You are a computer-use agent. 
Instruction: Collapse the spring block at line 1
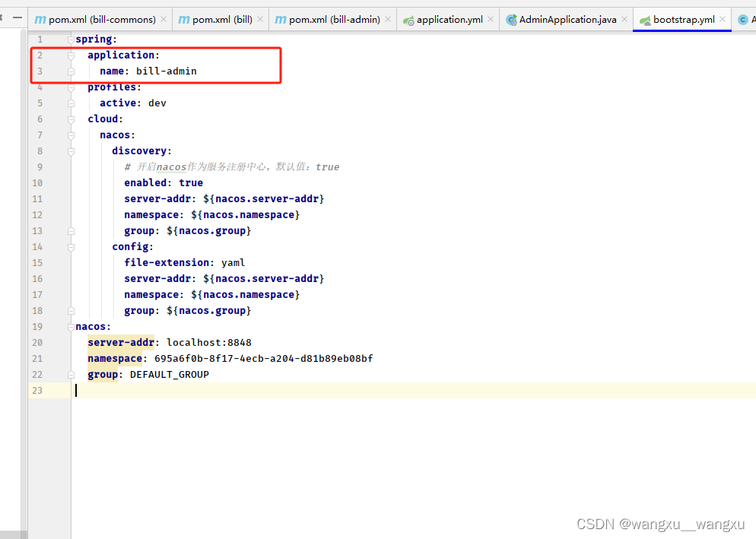coord(71,40)
